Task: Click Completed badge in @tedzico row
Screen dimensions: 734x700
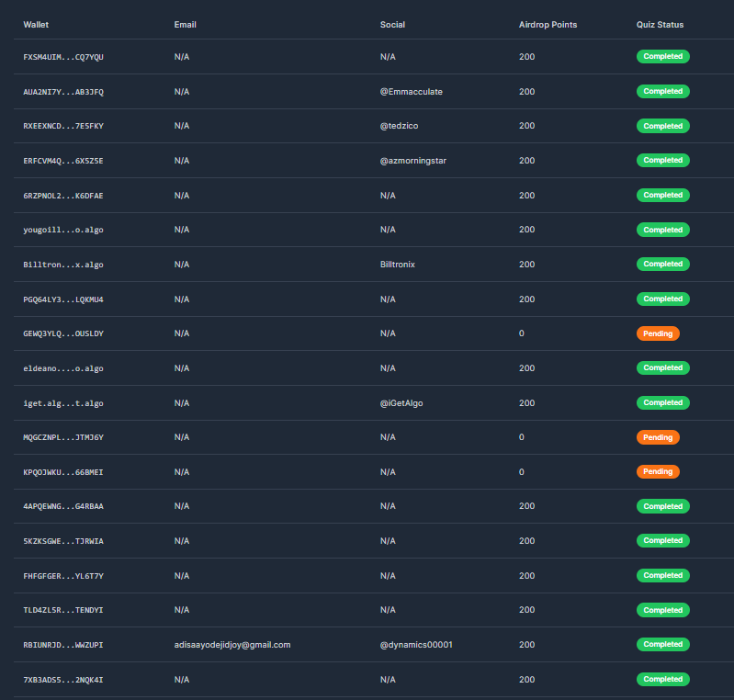Action: 663,126
